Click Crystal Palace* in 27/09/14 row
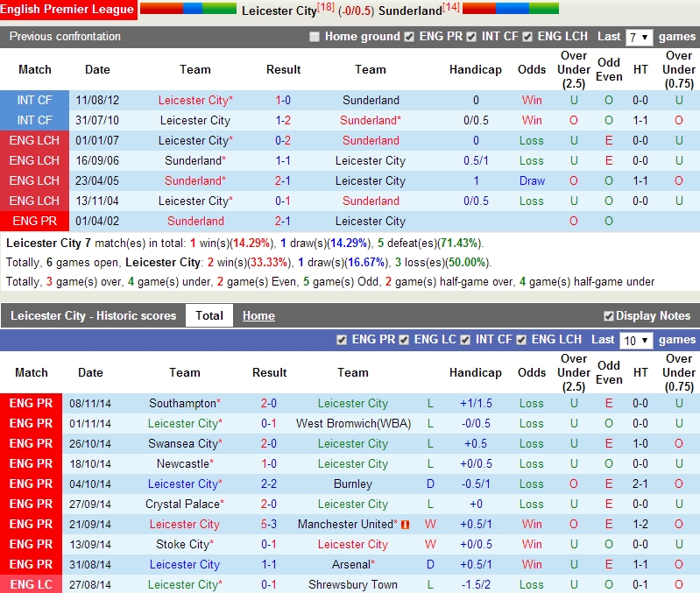This screenshot has width=700, height=593. click(x=185, y=505)
